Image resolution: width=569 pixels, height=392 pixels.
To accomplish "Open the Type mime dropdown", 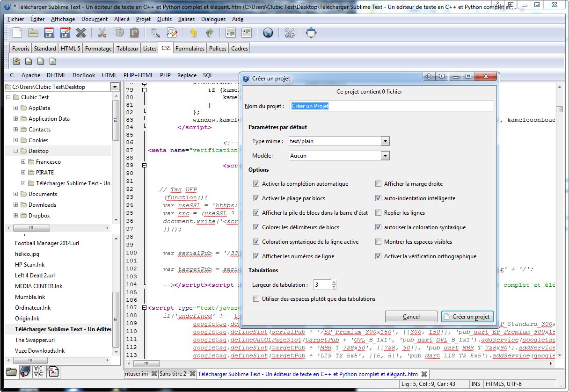I will tap(386, 141).
